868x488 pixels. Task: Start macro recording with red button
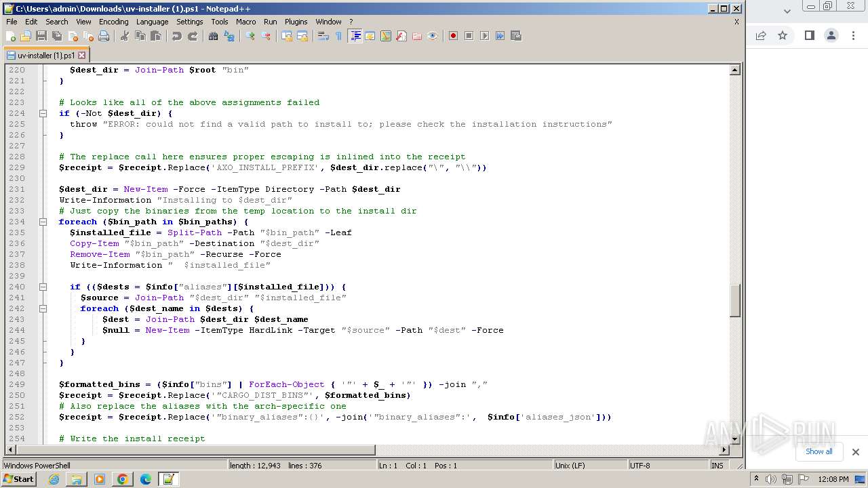point(453,36)
